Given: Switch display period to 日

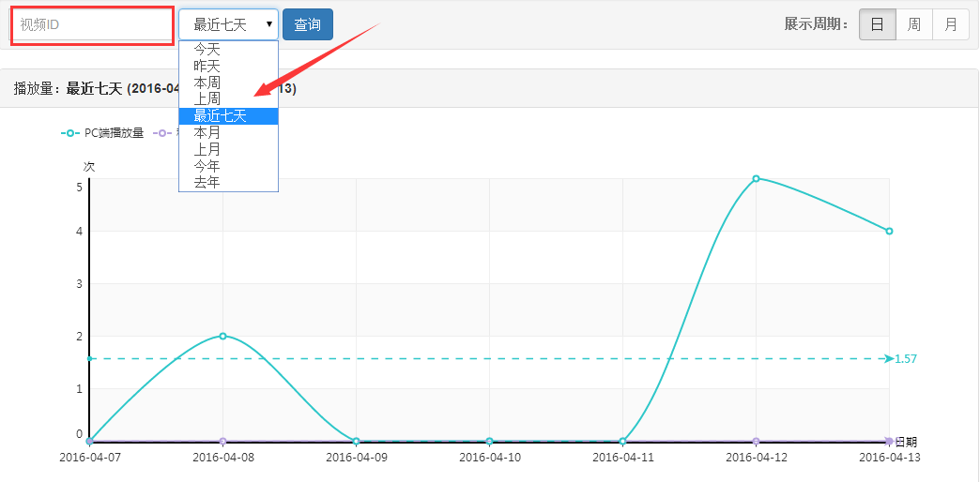Looking at the screenshot, I should click(x=877, y=25).
